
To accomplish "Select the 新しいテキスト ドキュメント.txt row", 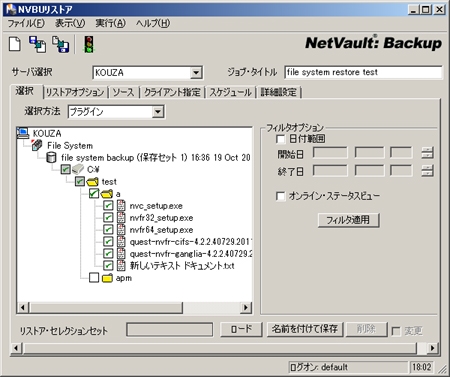I will tap(182, 266).
